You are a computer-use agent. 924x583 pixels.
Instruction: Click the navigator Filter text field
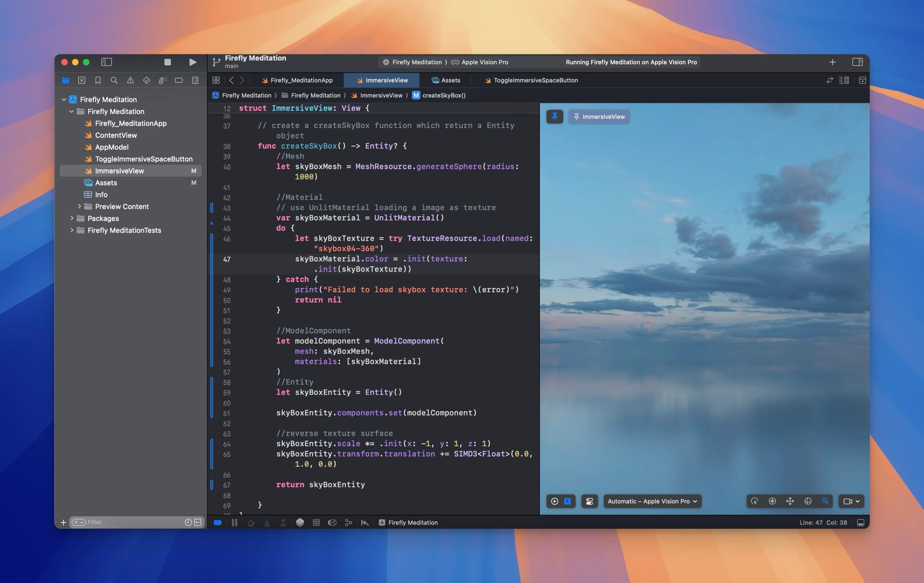(x=134, y=522)
